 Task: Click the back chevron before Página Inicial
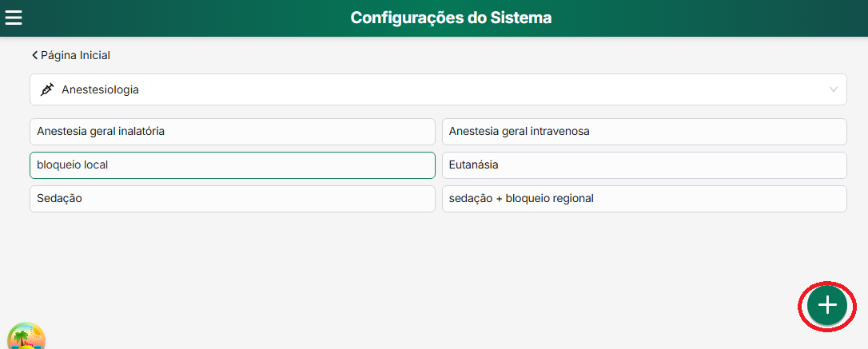(34, 55)
